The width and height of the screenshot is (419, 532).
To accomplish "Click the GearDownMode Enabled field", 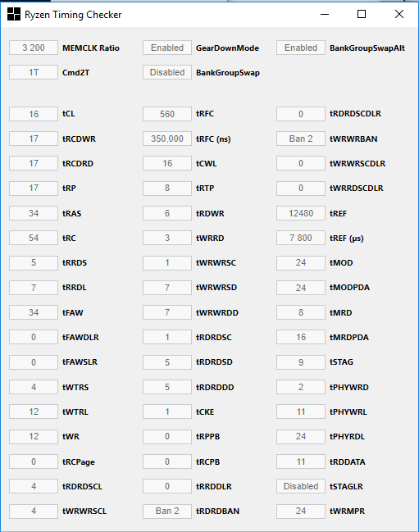I will tap(167, 48).
